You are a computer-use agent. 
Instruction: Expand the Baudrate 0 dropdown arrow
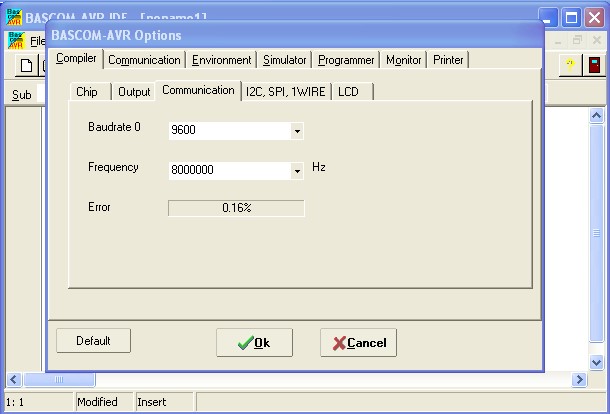[297, 131]
